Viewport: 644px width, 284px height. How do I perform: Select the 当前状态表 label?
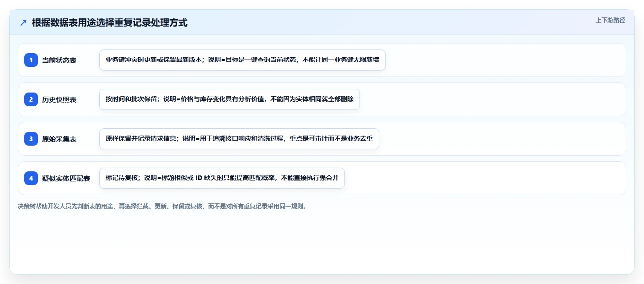pos(59,60)
